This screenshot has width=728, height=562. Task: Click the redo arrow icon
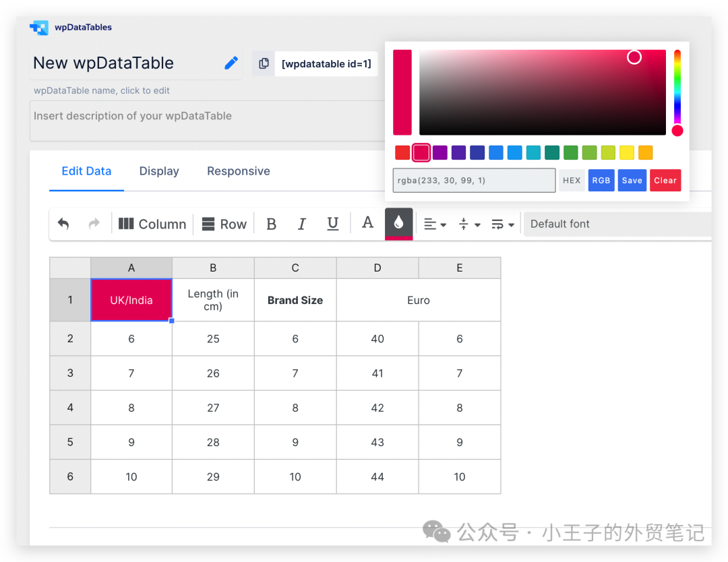(x=94, y=224)
